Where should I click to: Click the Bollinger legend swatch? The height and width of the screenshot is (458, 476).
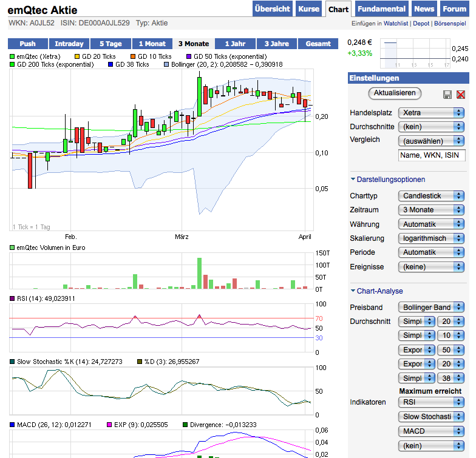tap(166, 64)
